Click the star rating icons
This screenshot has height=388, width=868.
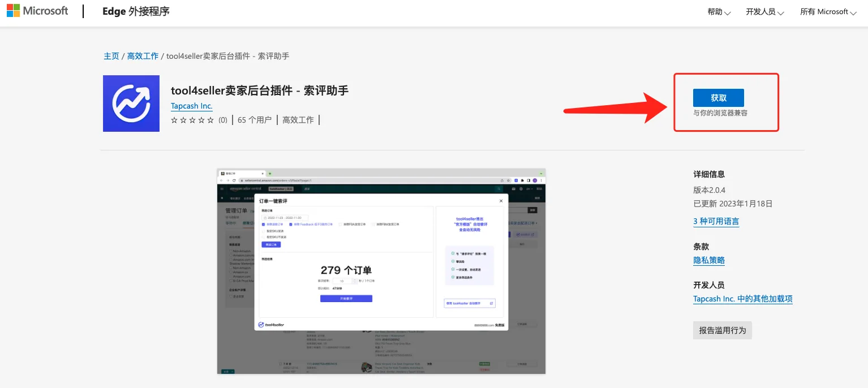click(x=192, y=120)
